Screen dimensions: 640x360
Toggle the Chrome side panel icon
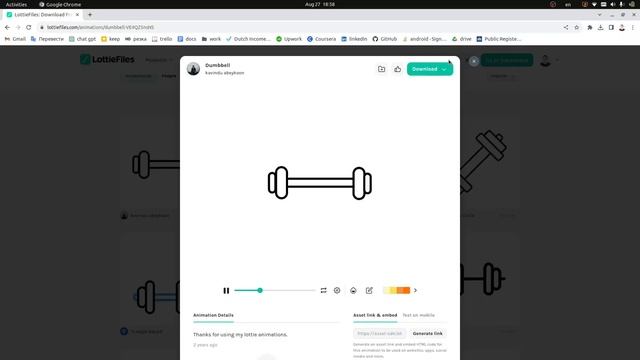point(611,27)
